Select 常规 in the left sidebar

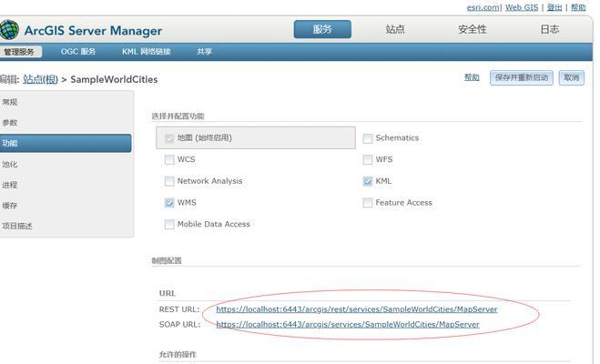tap(10, 102)
